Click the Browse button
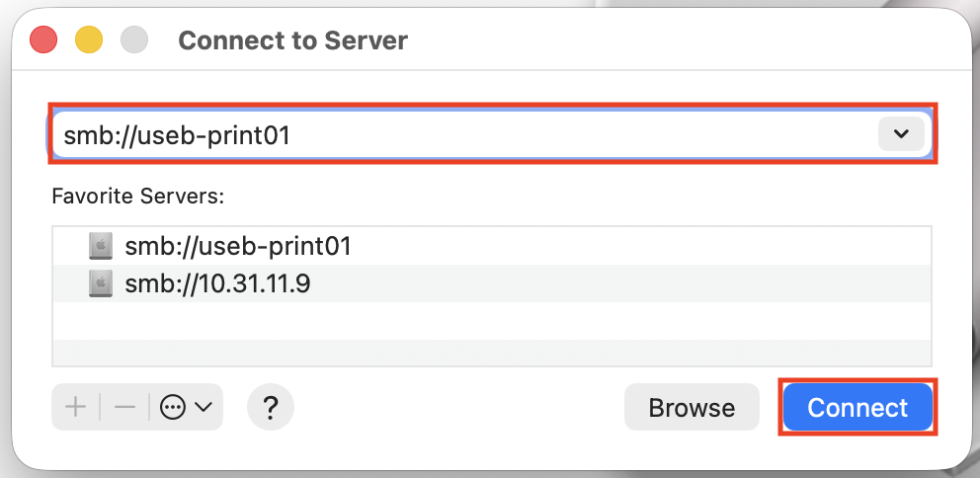This screenshot has height=478, width=980. (x=692, y=407)
